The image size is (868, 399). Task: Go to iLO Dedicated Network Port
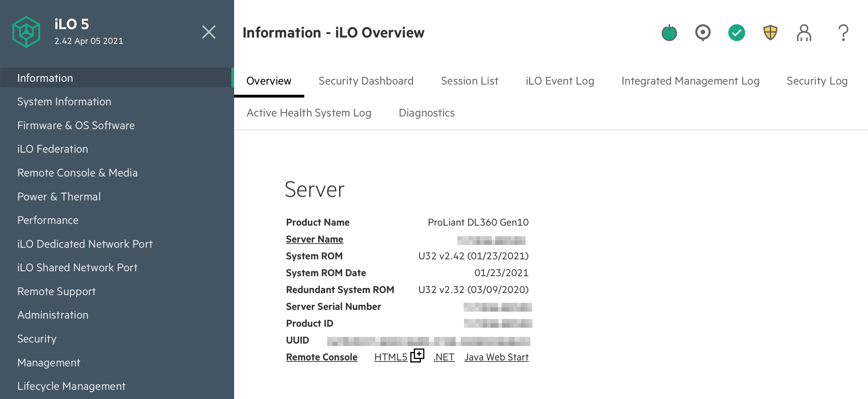pyautogui.click(x=85, y=244)
